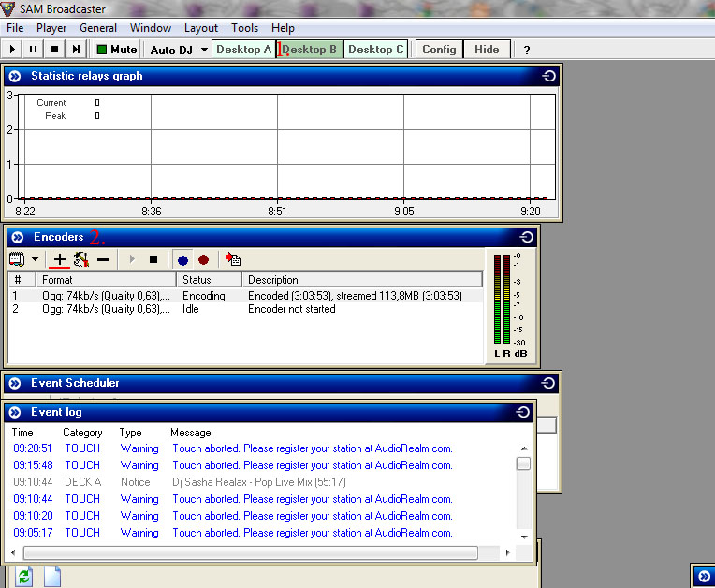Click the blue circle encoder icon

tap(182, 259)
